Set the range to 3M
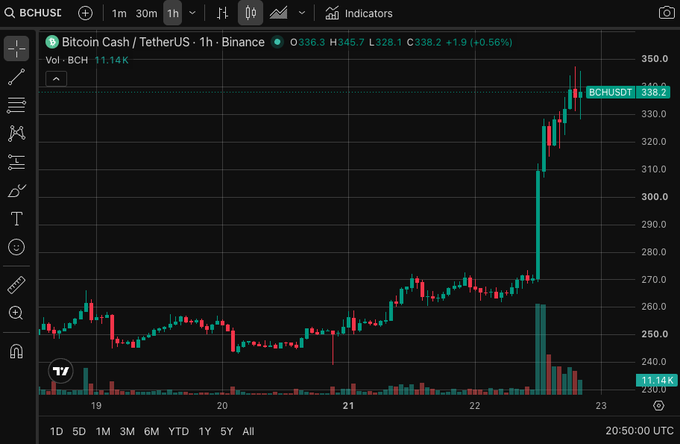The width and height of the screenshot is (680, 444). [127, 431]
